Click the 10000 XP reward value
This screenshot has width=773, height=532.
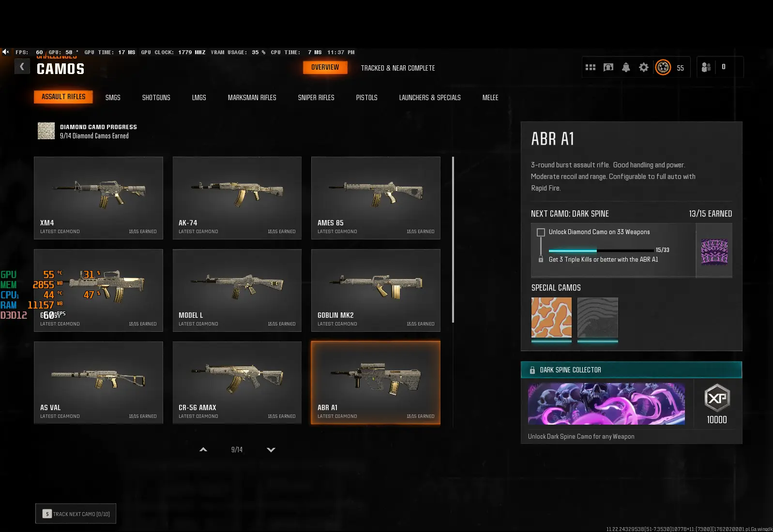point(717,420)
